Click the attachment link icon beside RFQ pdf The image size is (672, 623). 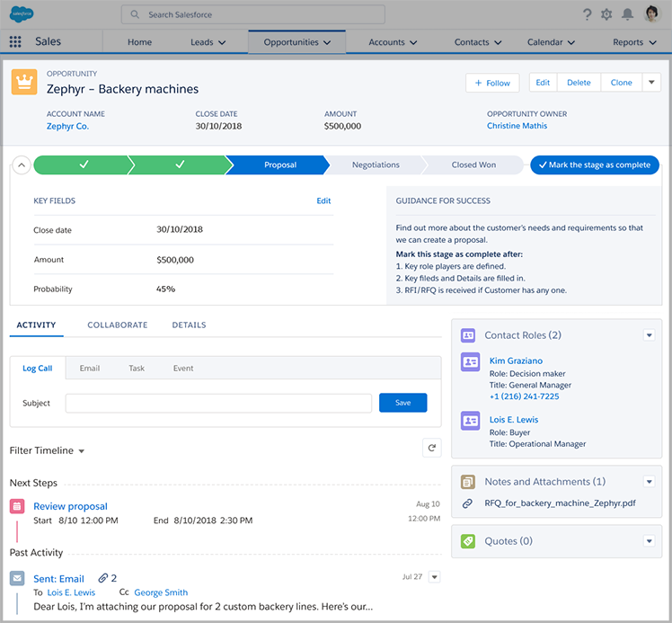point(467,503)
